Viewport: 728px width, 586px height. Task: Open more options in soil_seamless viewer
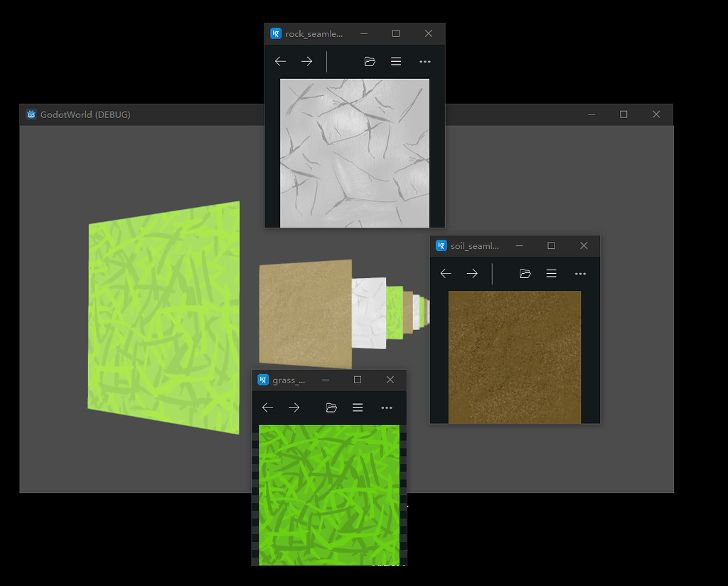tap(580, 273)
